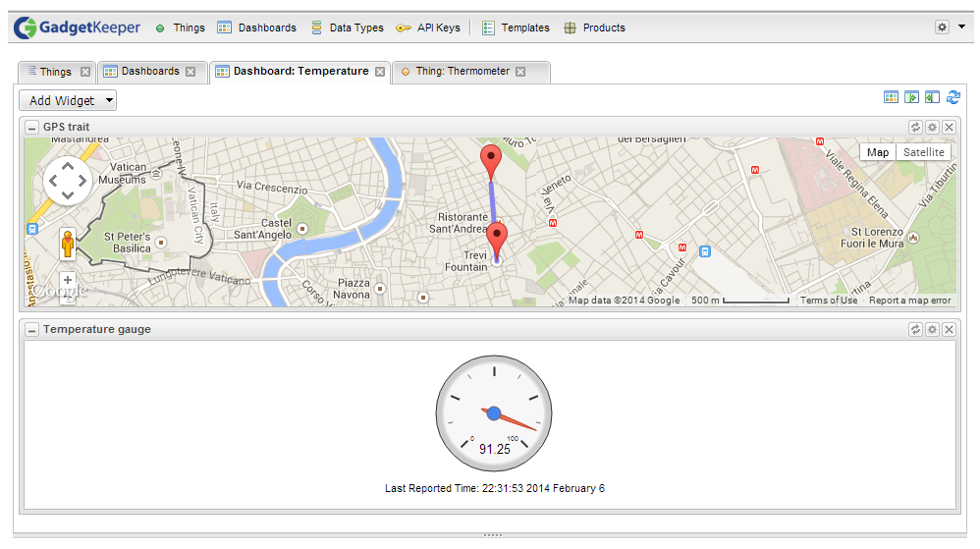
Task: Click the settings gear in top bar
Action: click(x=942, y=27)
